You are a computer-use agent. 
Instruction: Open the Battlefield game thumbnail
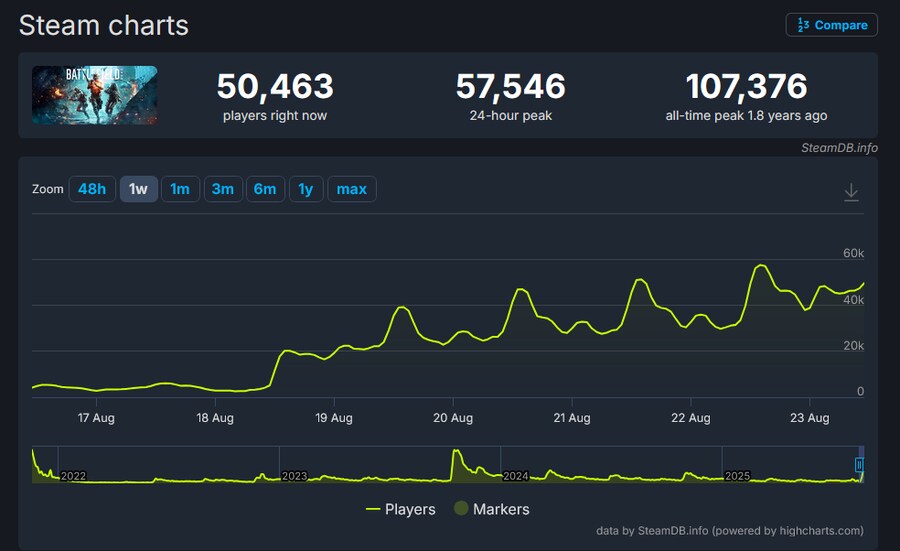point(95,95)
